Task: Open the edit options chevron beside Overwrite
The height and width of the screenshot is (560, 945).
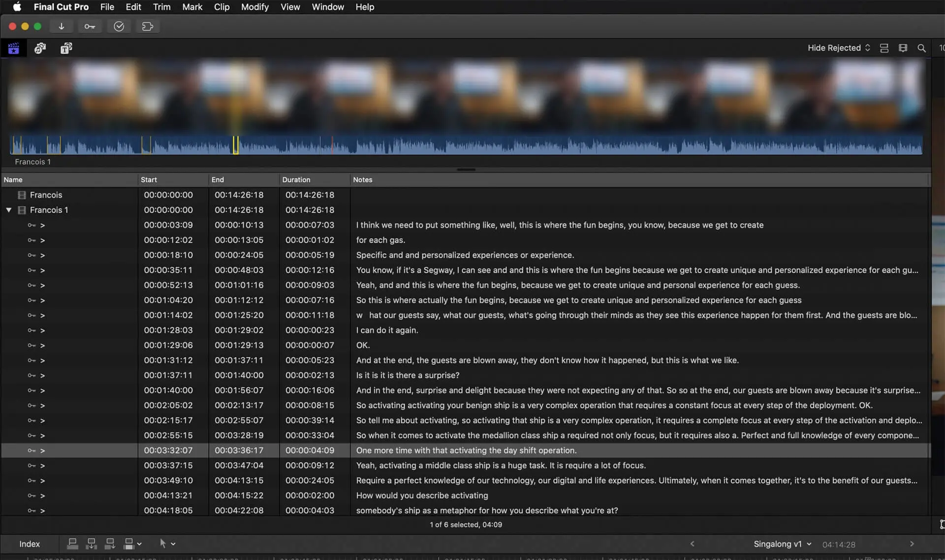Action: click(x=139, y=544)
